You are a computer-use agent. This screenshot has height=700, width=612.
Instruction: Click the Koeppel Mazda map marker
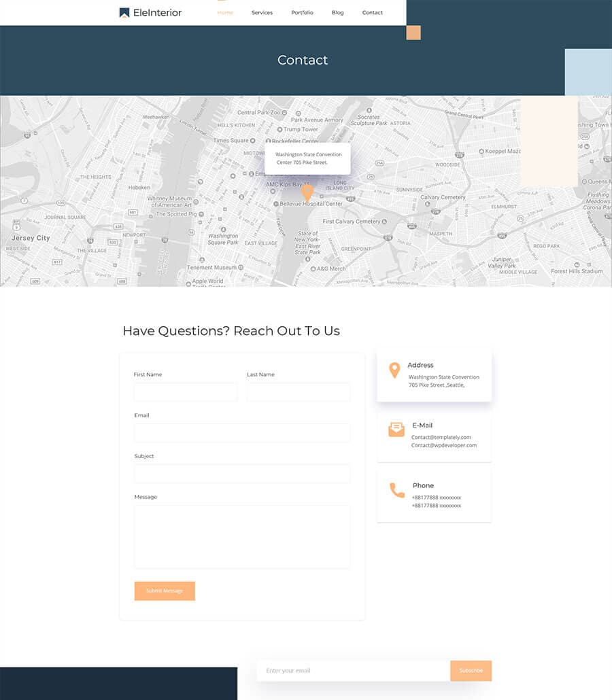click(x=481, y=152)
